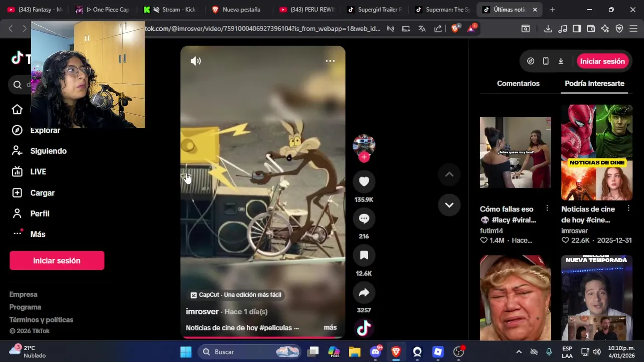This screenshot has height=362, width=644.
Task: Open a new browser tab with plus
Action: (552, 9)
